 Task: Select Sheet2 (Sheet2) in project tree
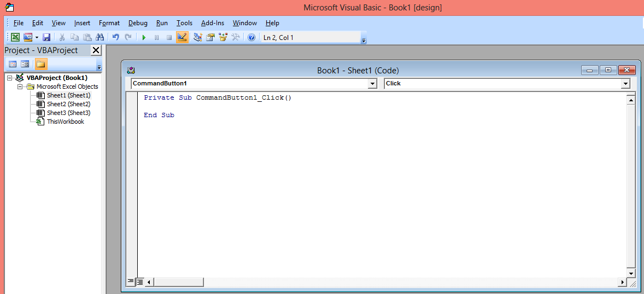tap(68, 104)
